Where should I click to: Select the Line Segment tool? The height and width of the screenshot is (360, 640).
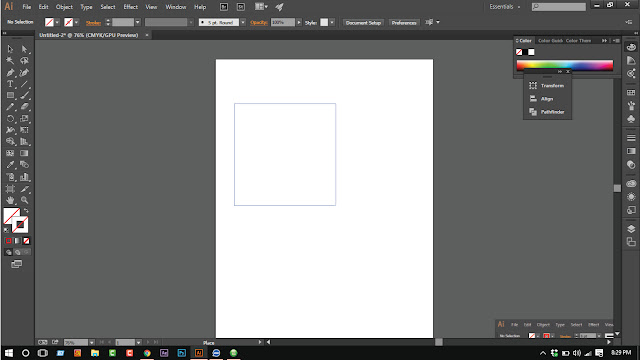[24, 84]
